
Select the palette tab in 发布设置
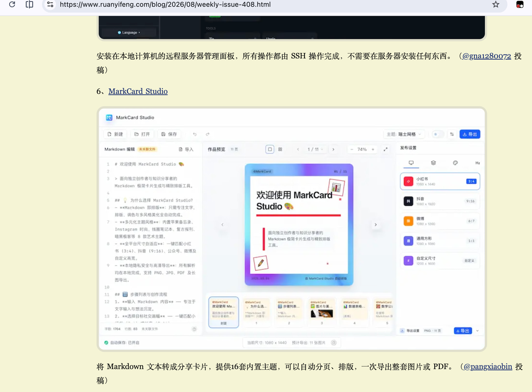455,163
